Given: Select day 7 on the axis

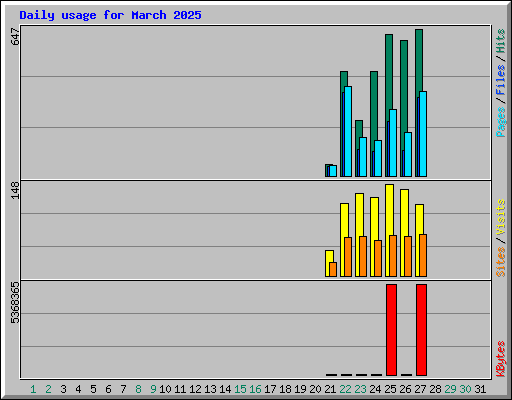Looking at the screenshot, I should [x=123, y=389].
